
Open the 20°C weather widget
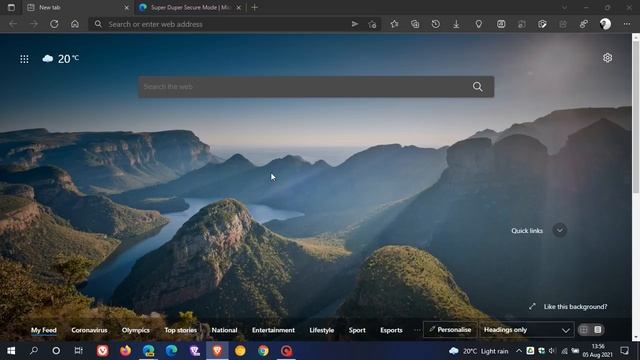pyautogui.click(x=60, y=59)
